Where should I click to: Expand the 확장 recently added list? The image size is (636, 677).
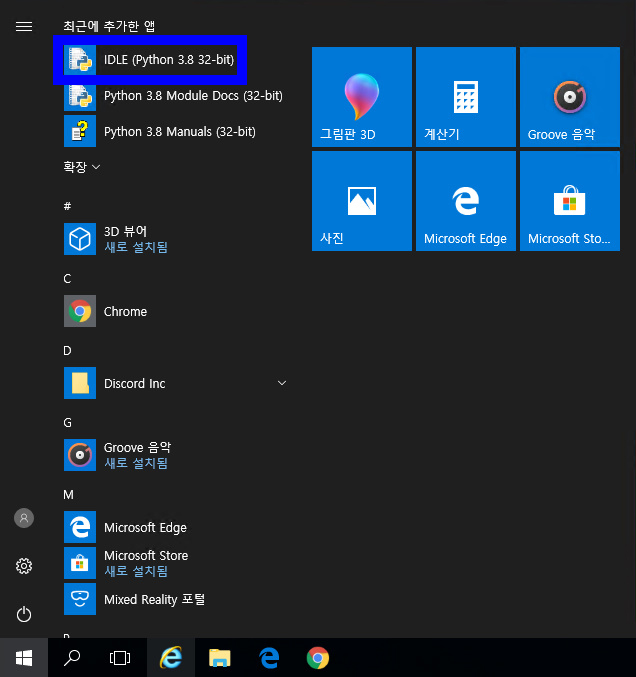point(82,167)
